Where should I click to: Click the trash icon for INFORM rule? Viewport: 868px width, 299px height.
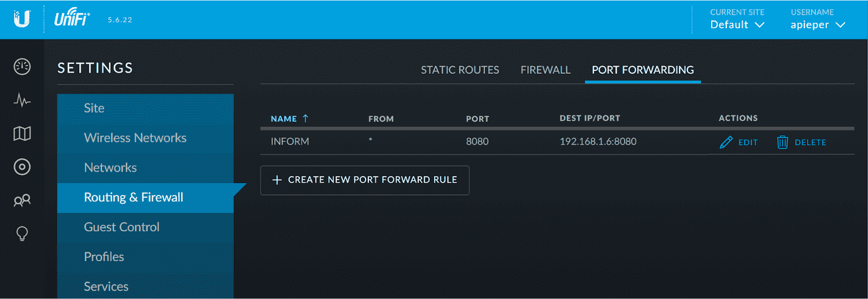(x=782, y=142)
